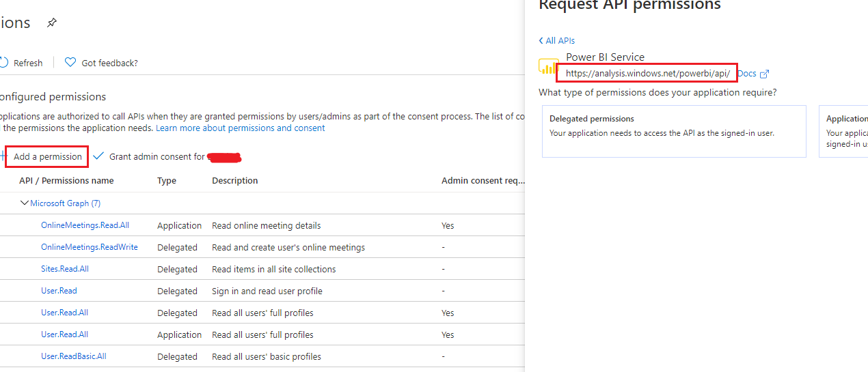The height and width of the screenshot is (372, 868).
Task: Select the Delegated permissions card
Action: click(x=673, y=131)
